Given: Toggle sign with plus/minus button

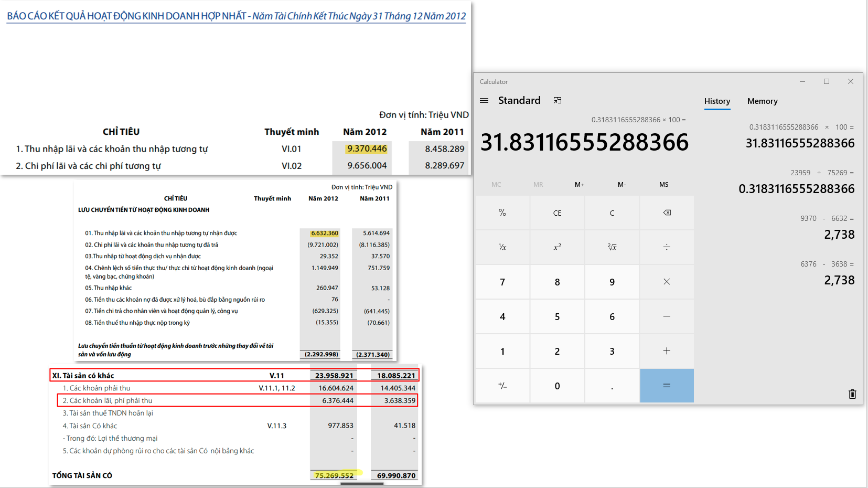Looking at the screenshot, I should (502, 386).
